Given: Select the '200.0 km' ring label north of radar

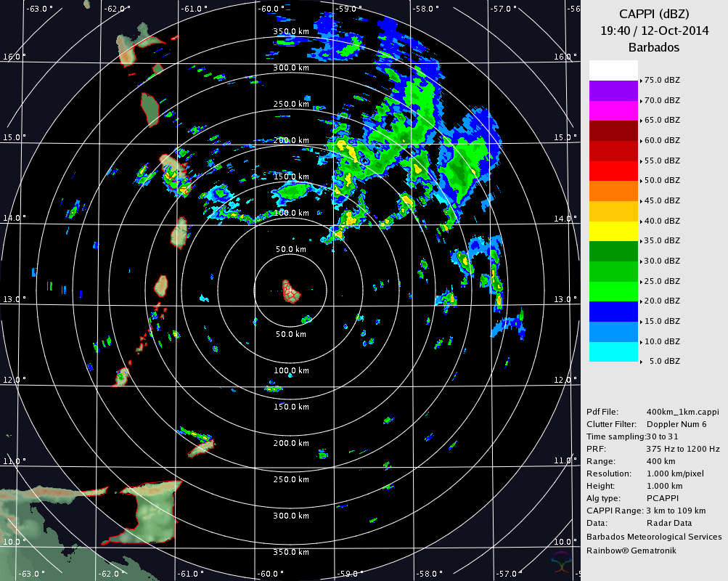Looking at the screenshot, I should click(x=291, y=140).
